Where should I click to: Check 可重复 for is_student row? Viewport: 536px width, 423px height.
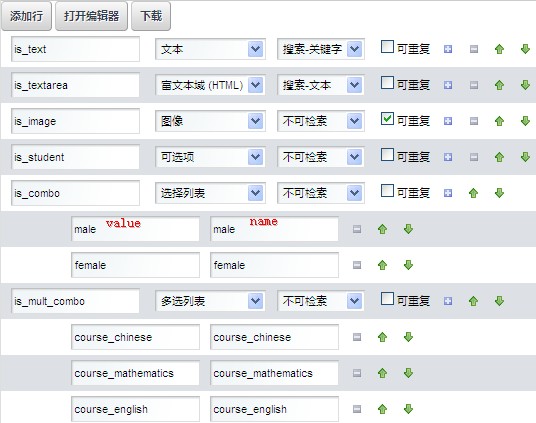point(387,155)
